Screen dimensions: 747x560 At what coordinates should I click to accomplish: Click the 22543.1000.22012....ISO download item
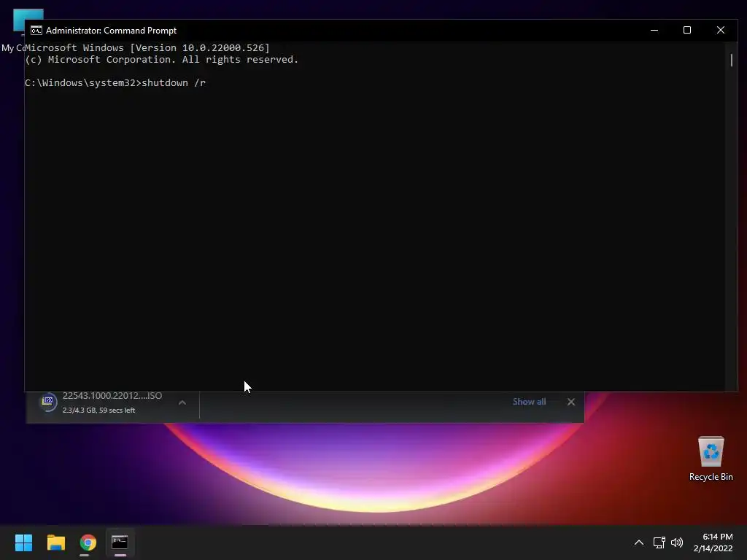[x=112, y=402]
